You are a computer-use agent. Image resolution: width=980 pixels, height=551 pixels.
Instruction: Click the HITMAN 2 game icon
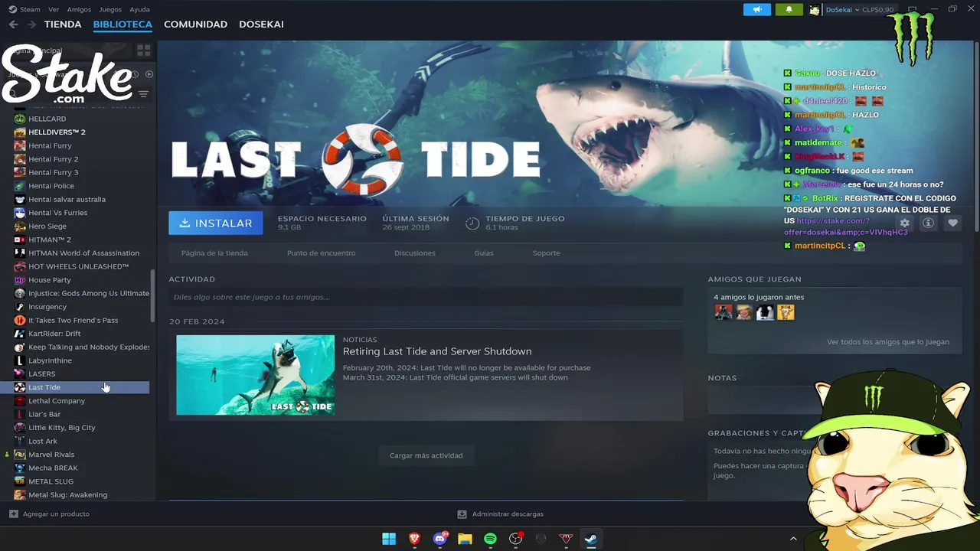pos(20,240)
